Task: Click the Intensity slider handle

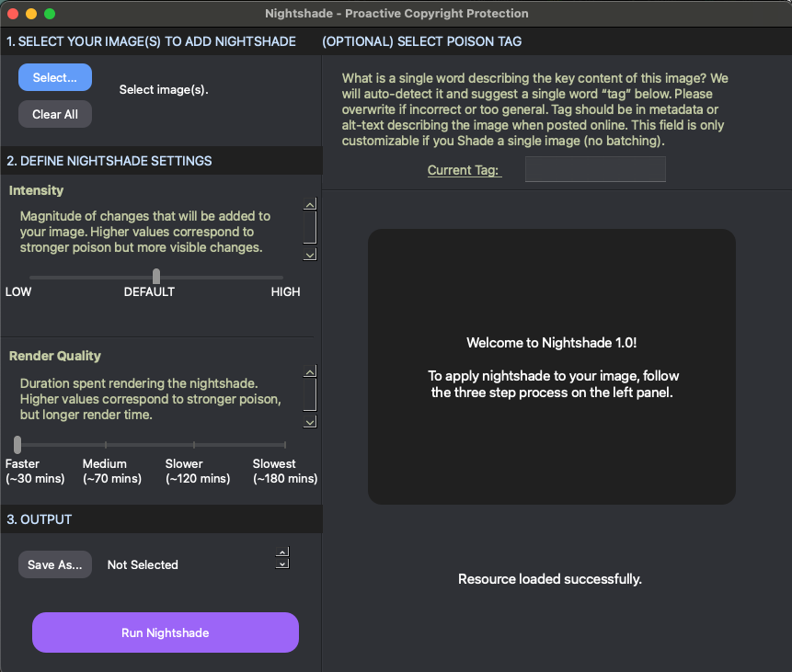Action: [156, 277]
